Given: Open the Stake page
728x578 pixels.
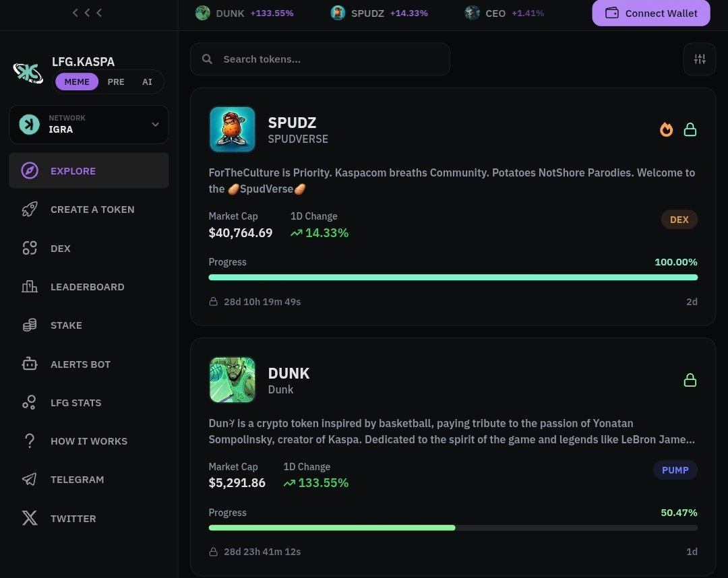Looking at the screenshot, I should pyautogui.click(x=89, y=325).
